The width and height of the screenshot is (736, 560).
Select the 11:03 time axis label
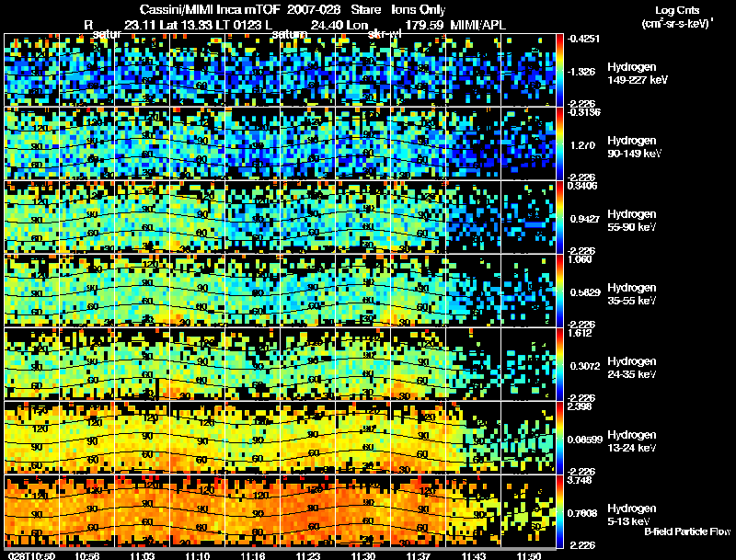pyautogui.click(x=143, y=555)
